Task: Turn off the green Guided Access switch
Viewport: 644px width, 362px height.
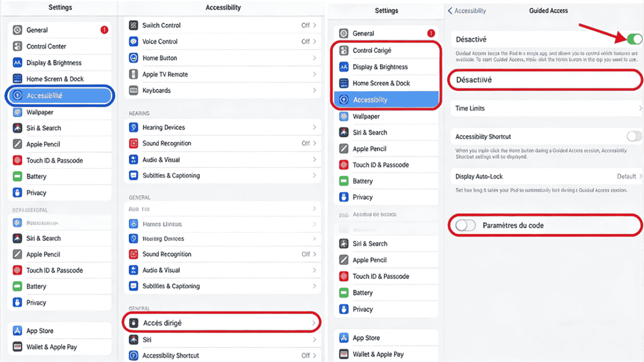Action: tap(634, 39)
